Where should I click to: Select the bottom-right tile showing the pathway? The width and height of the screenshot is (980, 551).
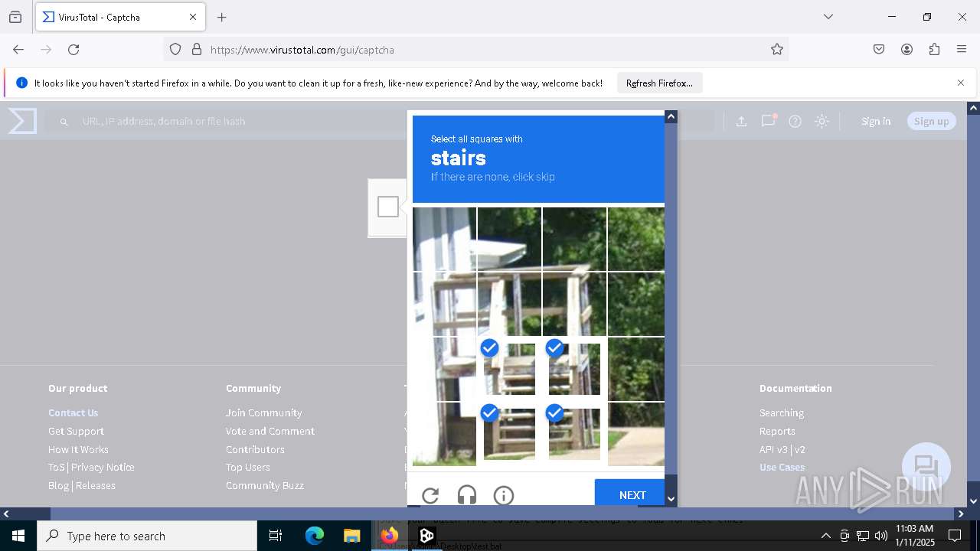point(636,434)
